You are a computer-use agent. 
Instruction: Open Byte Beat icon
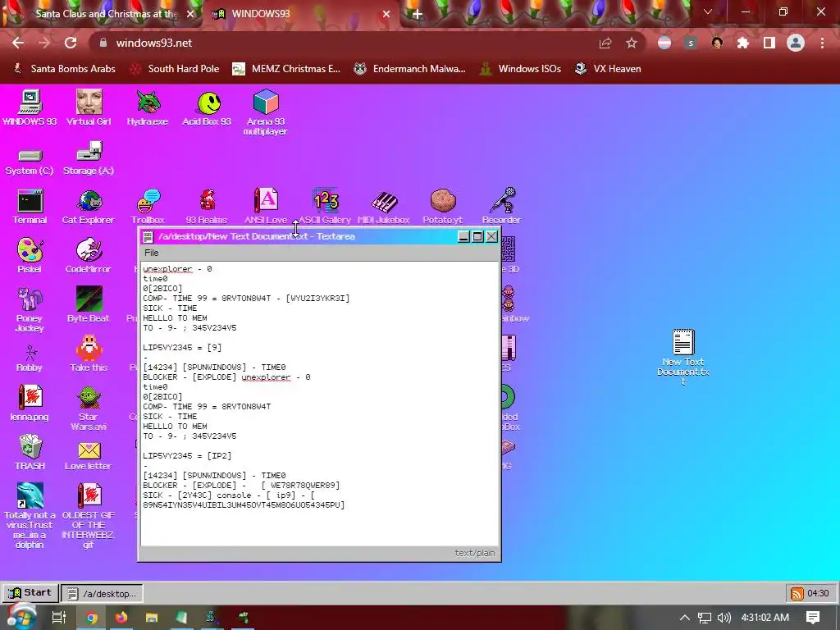[89, 304]
